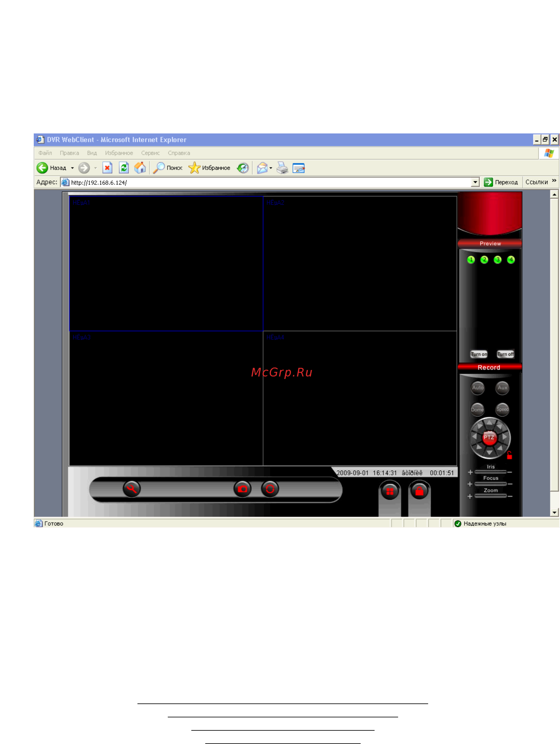Screen dimensions: 560x744
Task: Click the Focus minus control
Action: click(x=510, y=484)
